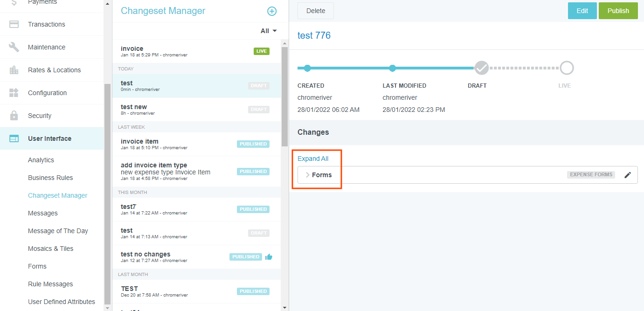The image size is (644, 311).
Task: Click the Live stage circle on timeline
Action: tap(567, 68)
